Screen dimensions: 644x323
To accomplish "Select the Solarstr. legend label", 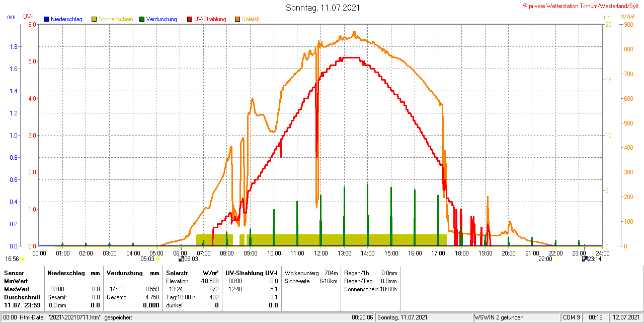I will pyautogui.click(x=252, y=19).
